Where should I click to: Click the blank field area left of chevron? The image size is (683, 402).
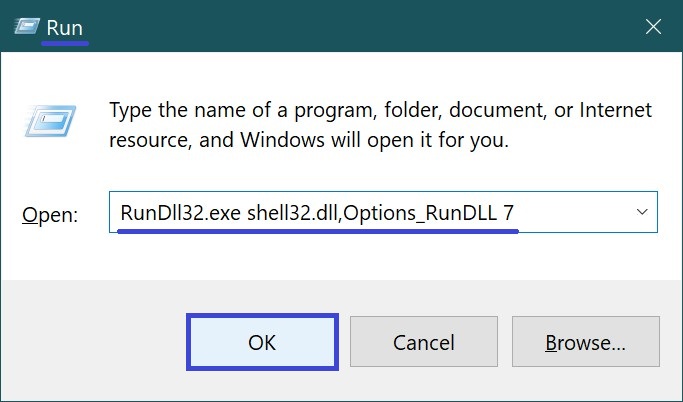573,213
